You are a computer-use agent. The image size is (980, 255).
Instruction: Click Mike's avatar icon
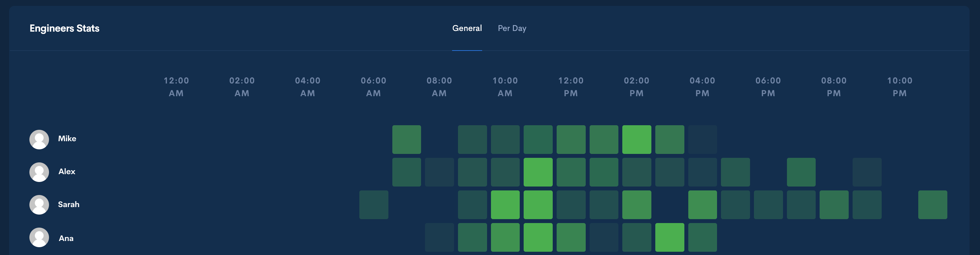click(39, 140)
